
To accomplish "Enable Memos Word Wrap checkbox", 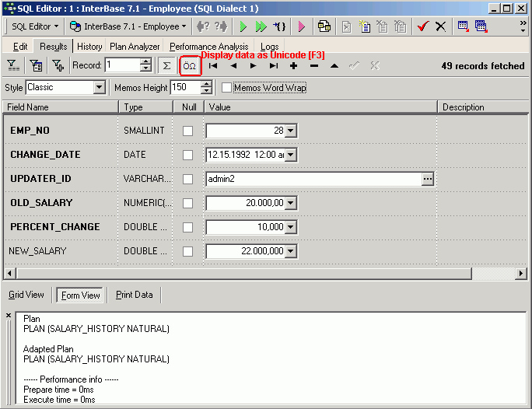I will pos(226,88).
